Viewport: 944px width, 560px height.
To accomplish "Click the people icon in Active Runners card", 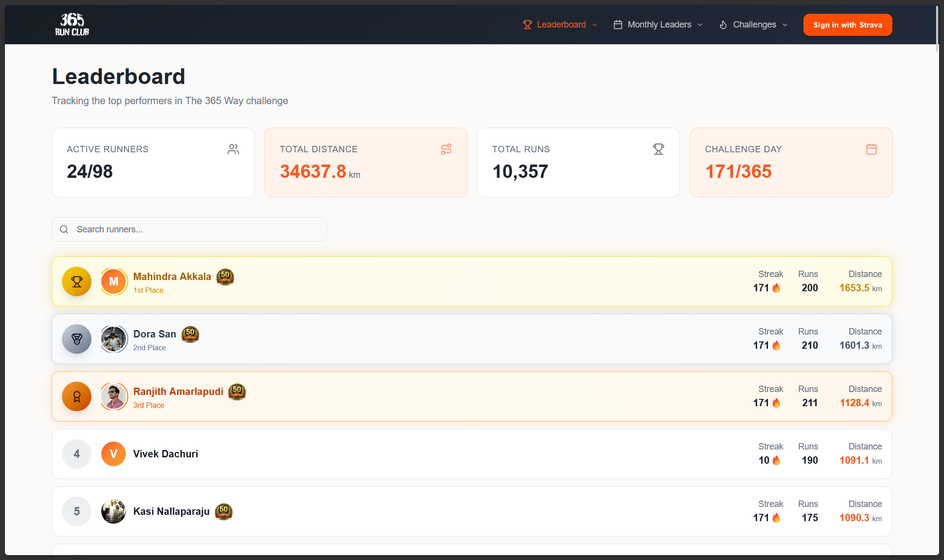I will (x=234, y=149).
